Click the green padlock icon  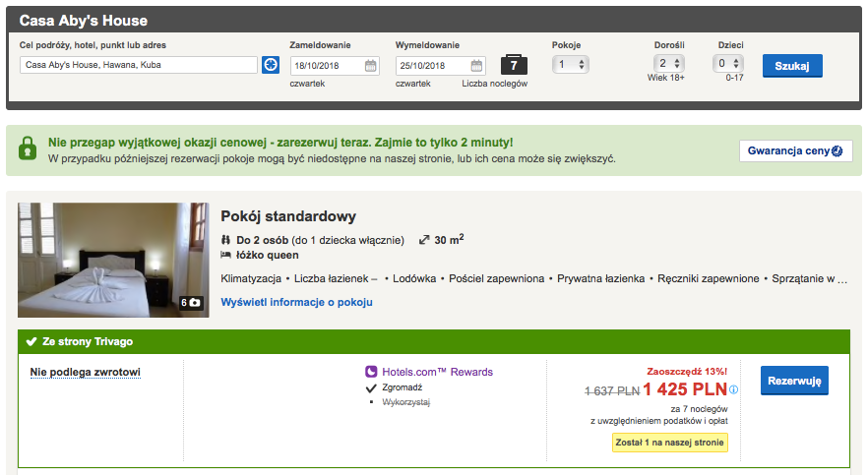(28, 148)
